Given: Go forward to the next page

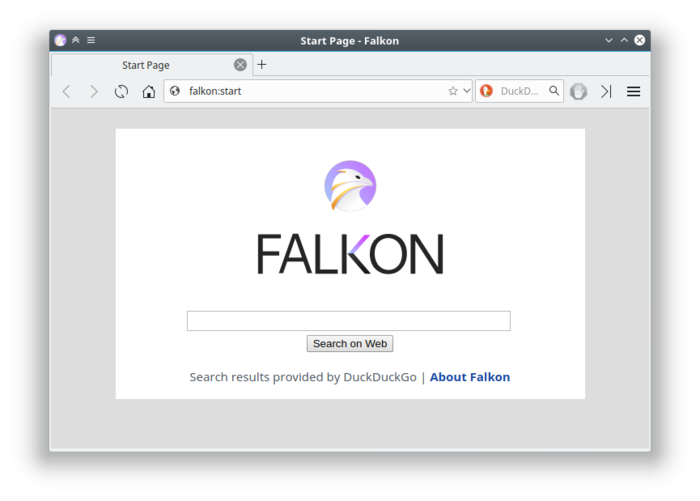Looking at the screenshot, I should (x=93, y=92).
